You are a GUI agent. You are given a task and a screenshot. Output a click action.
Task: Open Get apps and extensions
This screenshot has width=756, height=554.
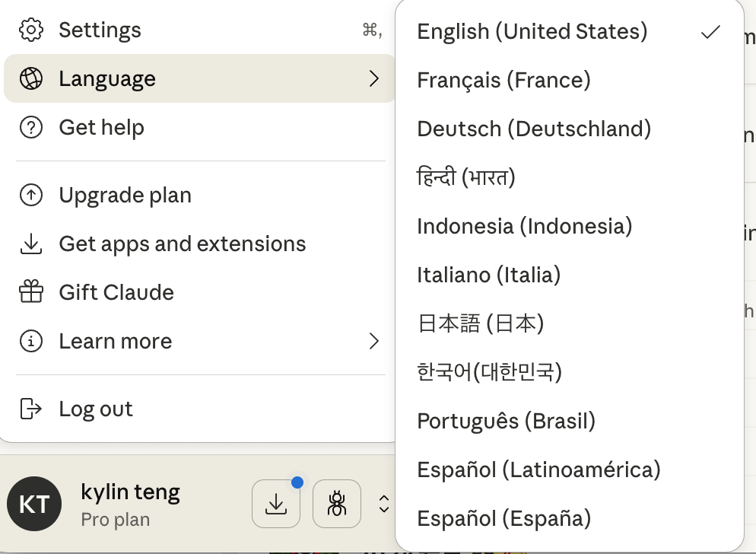pos(182,244)
